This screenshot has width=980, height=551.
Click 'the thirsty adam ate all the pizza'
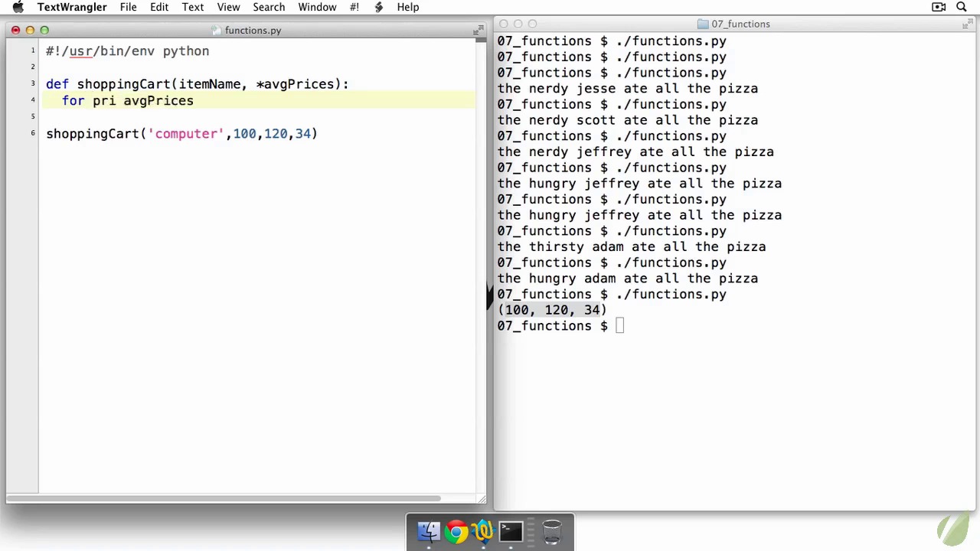632,247
